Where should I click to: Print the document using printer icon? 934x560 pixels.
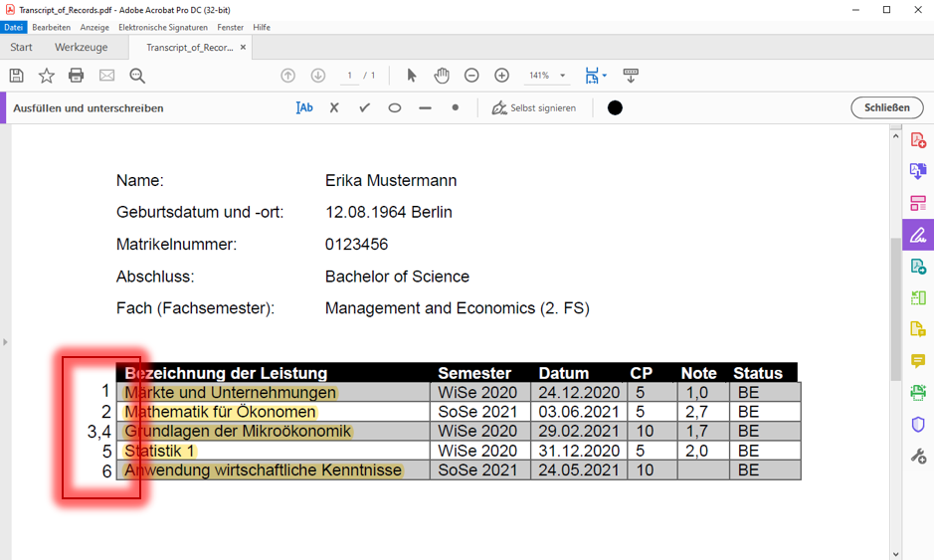77,76
